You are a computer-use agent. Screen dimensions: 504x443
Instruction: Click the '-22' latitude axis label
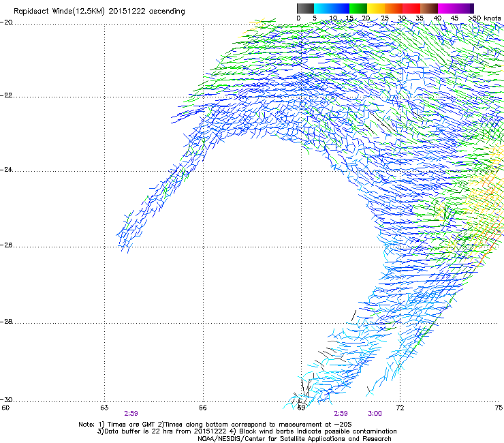point(6,95)
